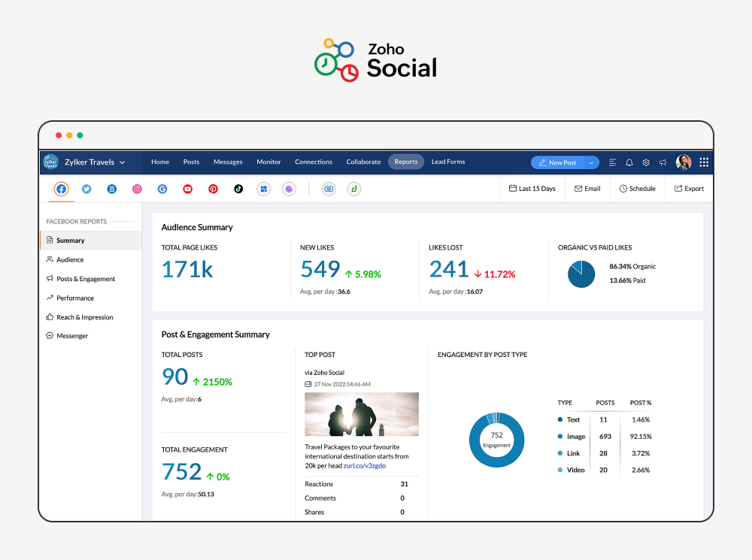The height and width of the screenshot is (560, 752).
Task: Click the Text row in post type table
Action: pyautogui.click(x=605, y=419)
